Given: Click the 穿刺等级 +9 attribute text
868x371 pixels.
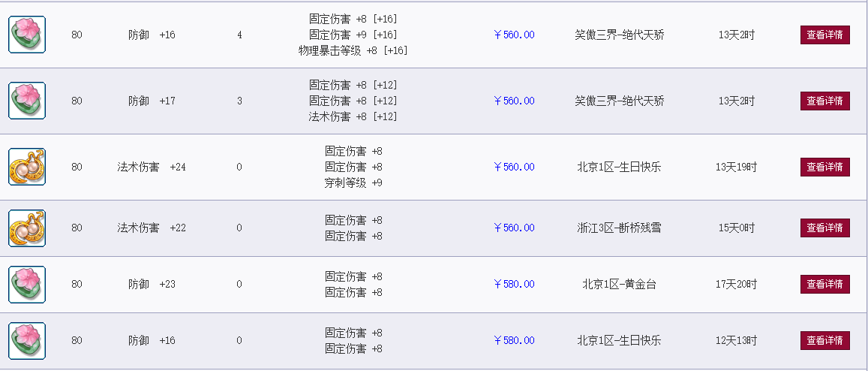Looking at the screenshot, I should (353, 182).
